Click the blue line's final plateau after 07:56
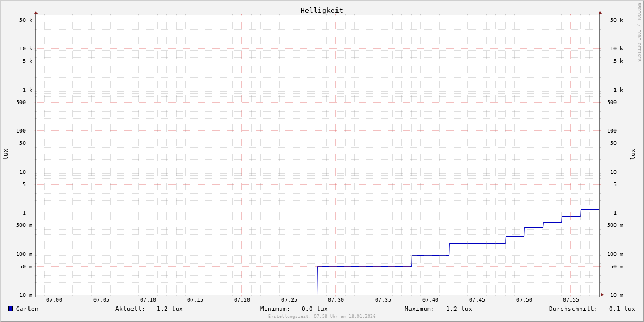The width and height of the screenshot is (644, 322). (590, 209)
